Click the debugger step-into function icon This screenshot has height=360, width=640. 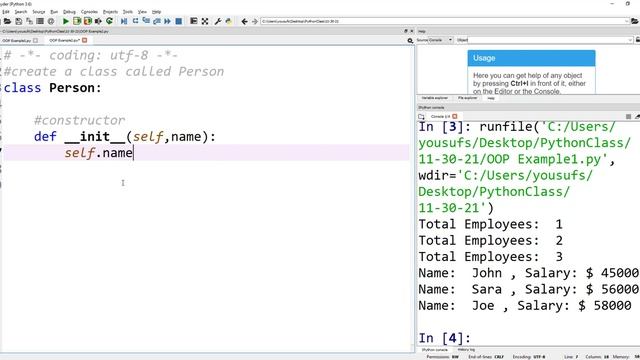146,21
